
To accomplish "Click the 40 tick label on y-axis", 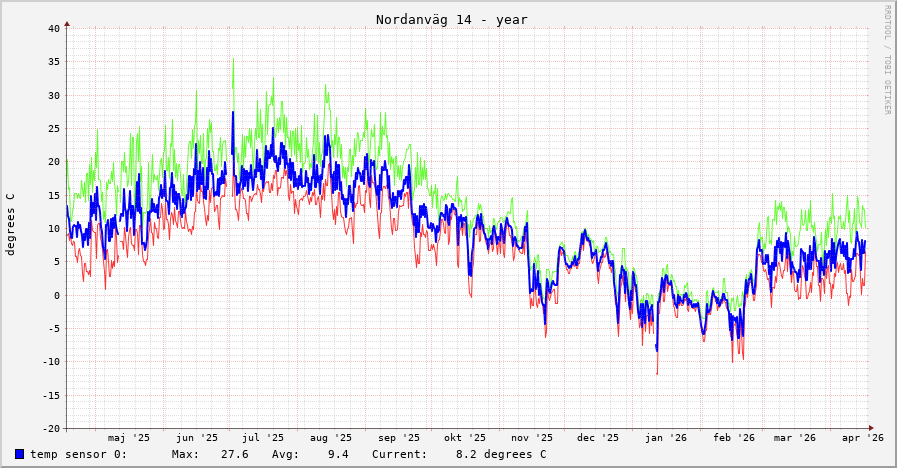I will click(x=54, y=28).
